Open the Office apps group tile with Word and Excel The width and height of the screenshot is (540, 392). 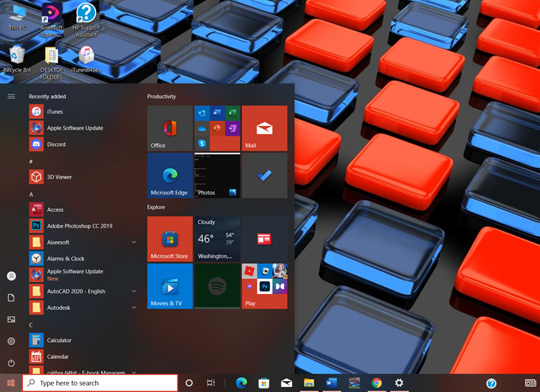217,128
